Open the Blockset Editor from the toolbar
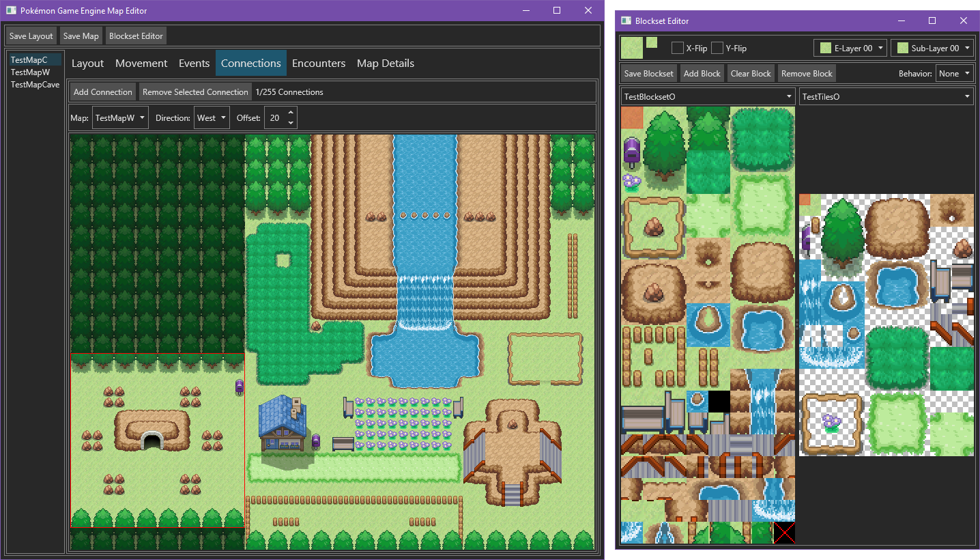This screenshot has width=980, height=560. tap(136, 36)
